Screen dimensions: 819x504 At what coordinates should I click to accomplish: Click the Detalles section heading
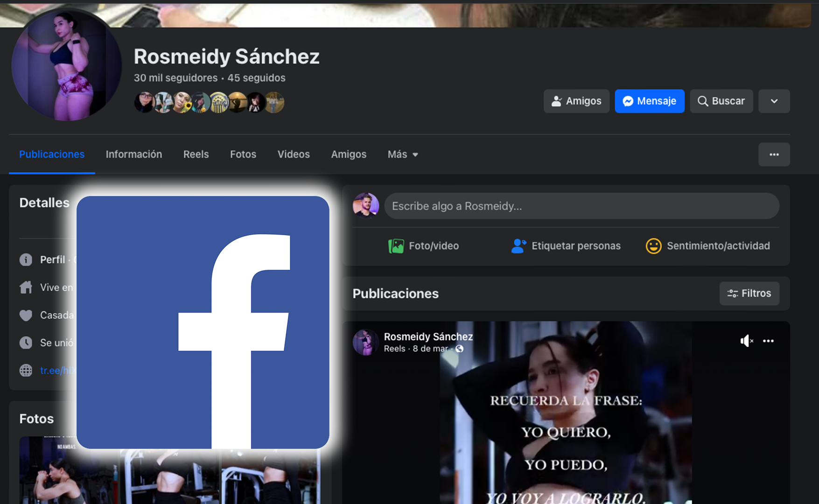point(44,203)
